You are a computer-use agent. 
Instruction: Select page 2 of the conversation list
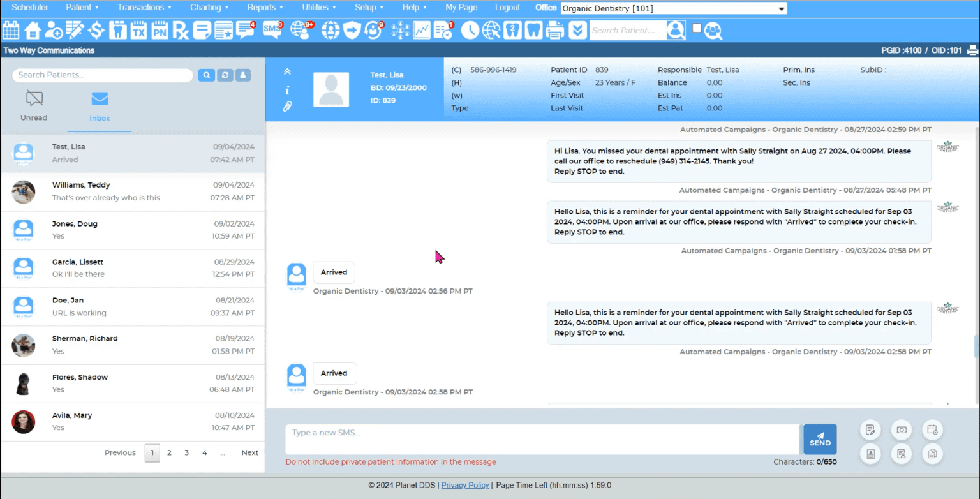pos(169,452)
